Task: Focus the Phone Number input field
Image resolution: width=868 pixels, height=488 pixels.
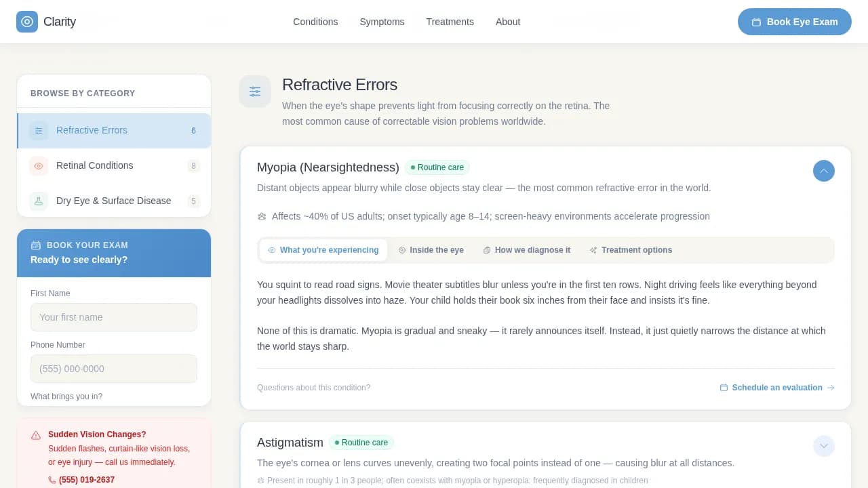Action: tap(114, 369)
